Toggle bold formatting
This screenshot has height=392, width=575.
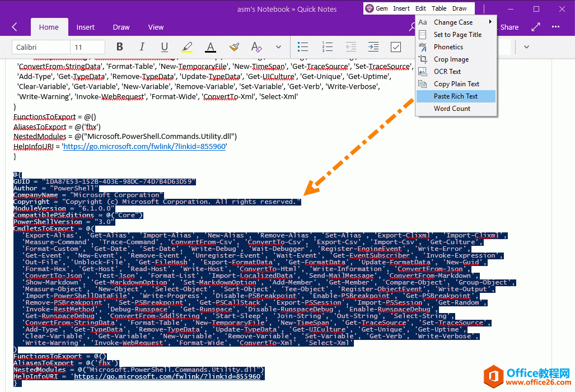[x=120, y=47]
